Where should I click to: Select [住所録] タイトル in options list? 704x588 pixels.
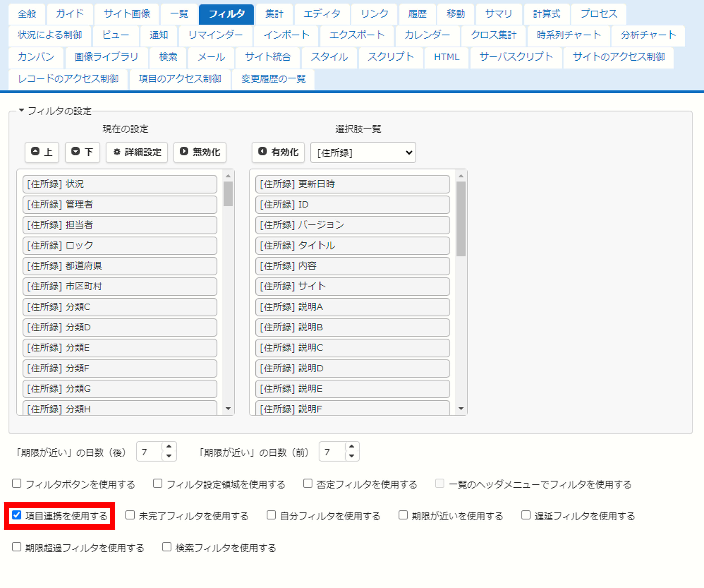(x=352, y=246)
